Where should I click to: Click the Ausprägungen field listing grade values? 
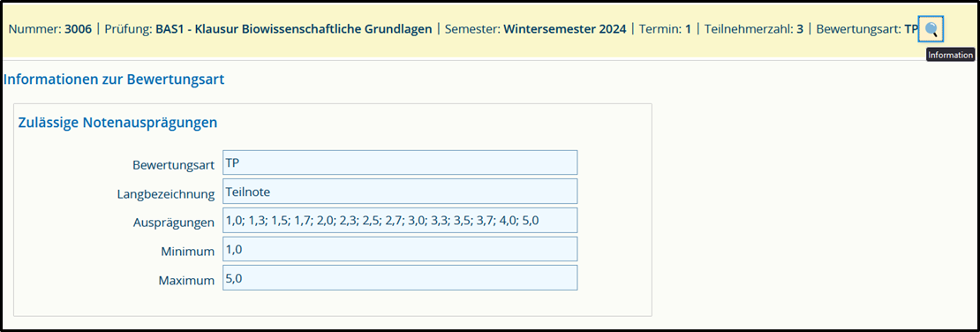[x=400, y=220]
